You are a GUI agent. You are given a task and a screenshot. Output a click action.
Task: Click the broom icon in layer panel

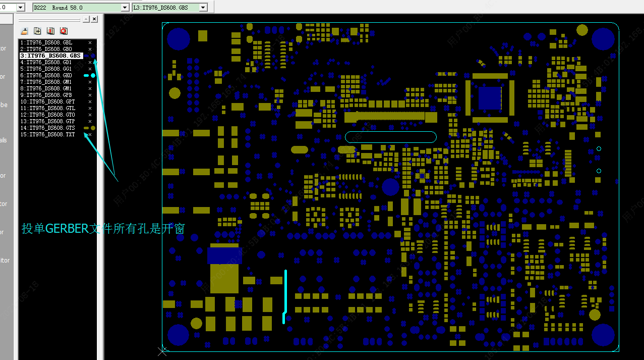click(24, 31)
